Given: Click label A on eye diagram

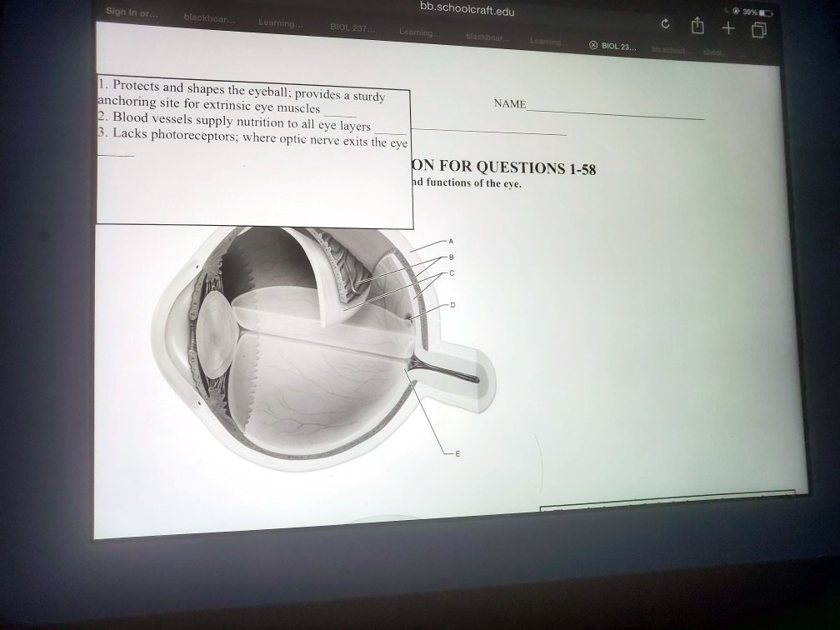Looking at the screenshot, I should 451,241.
